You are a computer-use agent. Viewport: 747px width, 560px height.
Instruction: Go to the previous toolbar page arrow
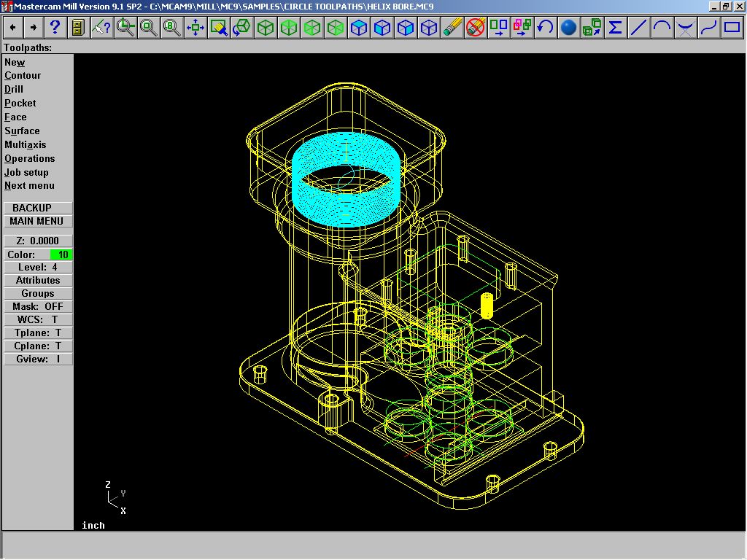12,28
